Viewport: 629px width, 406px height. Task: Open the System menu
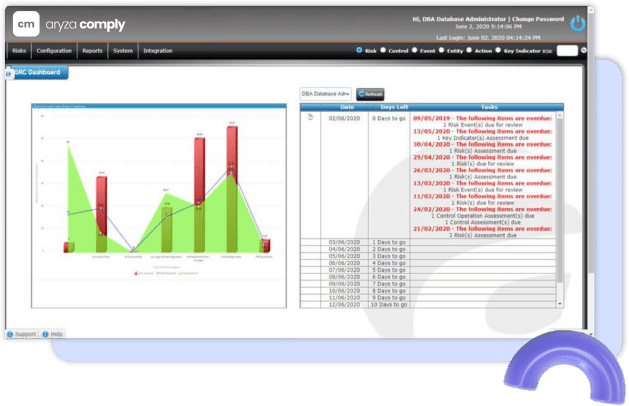[x=123, y=51]
